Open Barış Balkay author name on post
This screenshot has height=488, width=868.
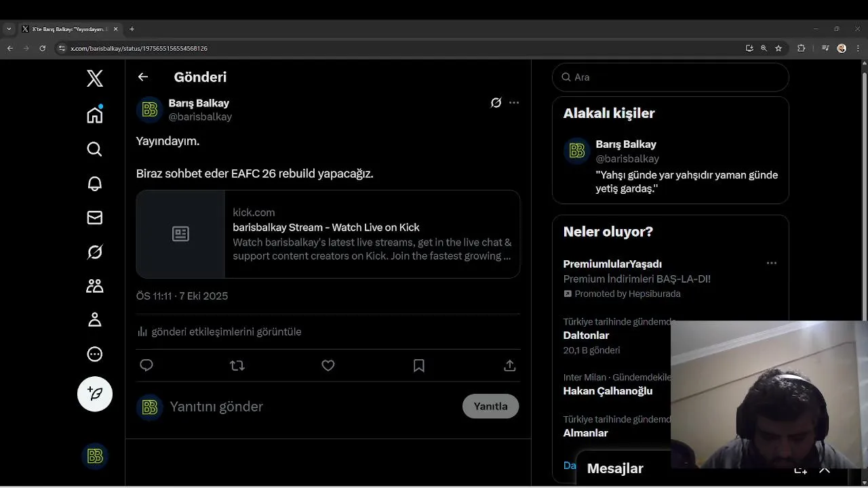pos(199,103)
